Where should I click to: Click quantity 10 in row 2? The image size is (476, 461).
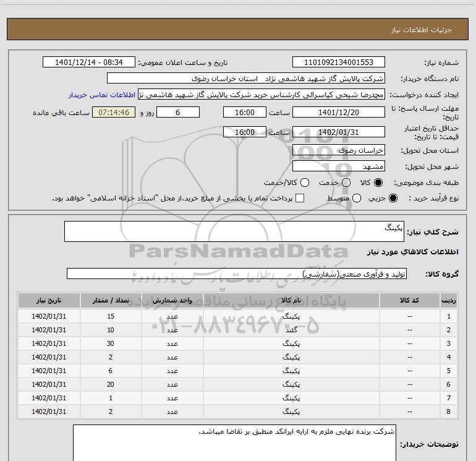click(x=111, y=330)
